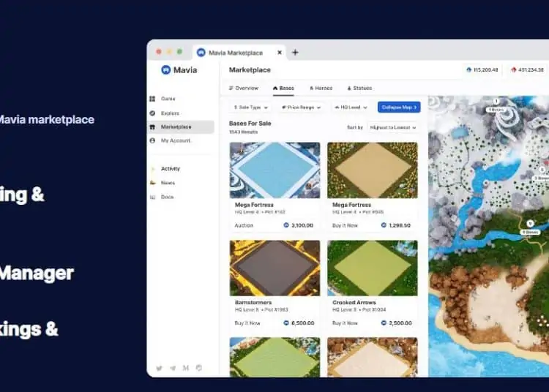
Task: Open the Crooked Arrows base thumbnail
Action: click(x=373, y=268)
